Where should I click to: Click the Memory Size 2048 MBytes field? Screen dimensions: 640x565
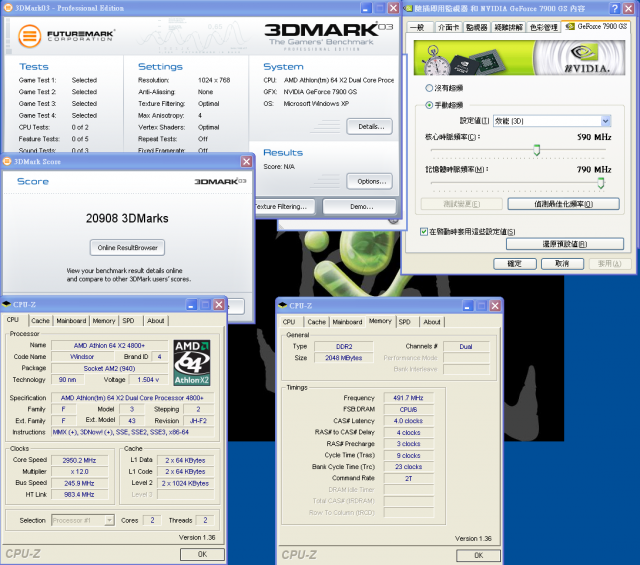tap(343, 358)
